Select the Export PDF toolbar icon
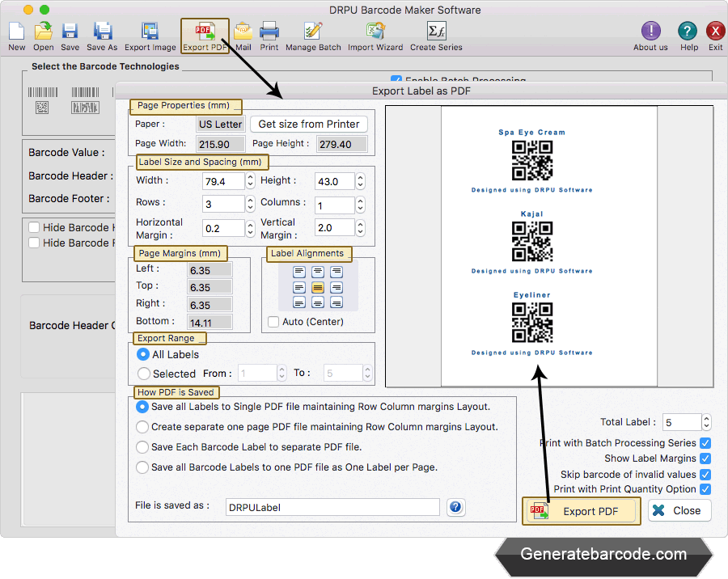This screenshot has width=728, height=579. [x=205, y=32]
